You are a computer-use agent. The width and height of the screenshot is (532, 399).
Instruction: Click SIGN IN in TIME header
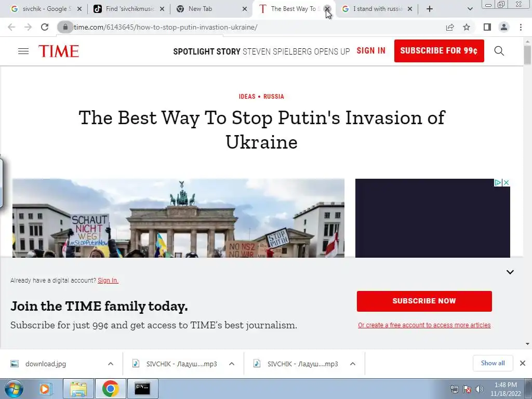[x=371, y=50]
